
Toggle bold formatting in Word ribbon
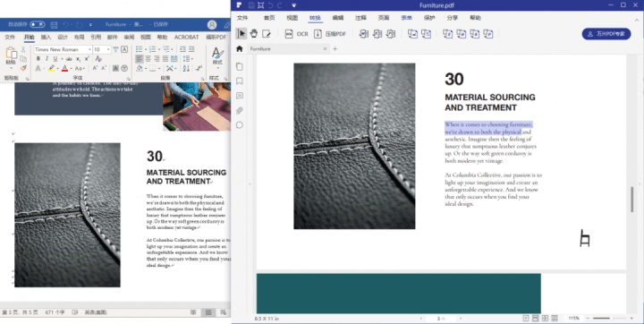(x=38, y=59)
